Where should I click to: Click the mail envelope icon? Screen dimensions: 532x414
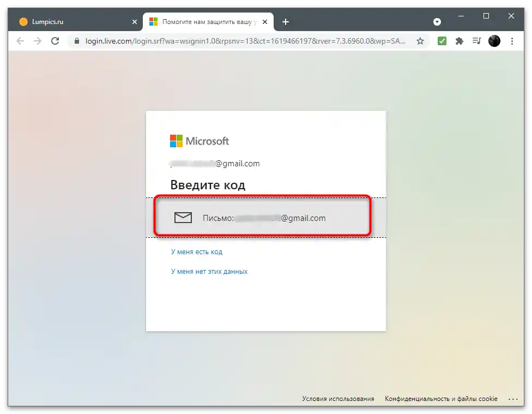[x=183, y=218]
